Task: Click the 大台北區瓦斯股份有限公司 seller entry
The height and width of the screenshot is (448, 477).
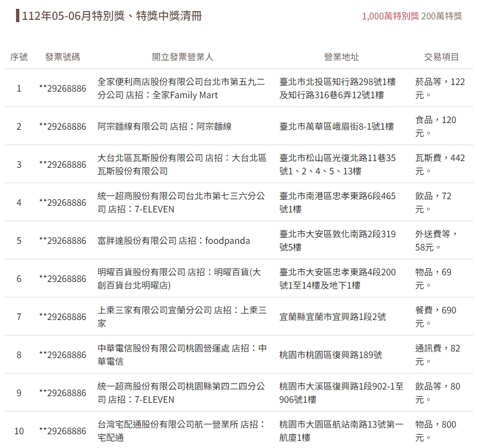Action: tap(182, 164)
